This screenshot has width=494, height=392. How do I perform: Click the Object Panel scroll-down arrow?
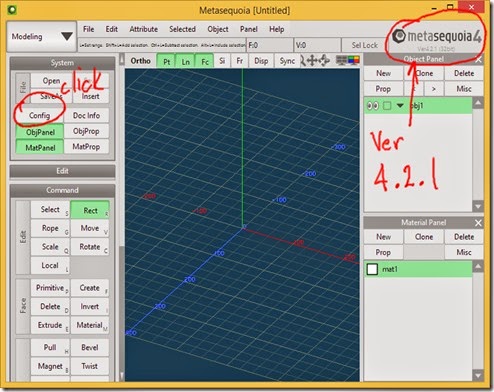(x=478, y=207)
